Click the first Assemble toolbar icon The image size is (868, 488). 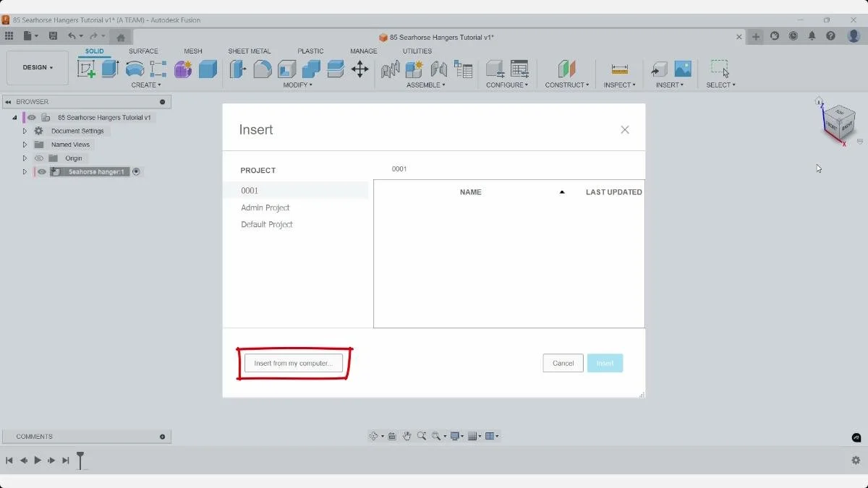[391, 69]
